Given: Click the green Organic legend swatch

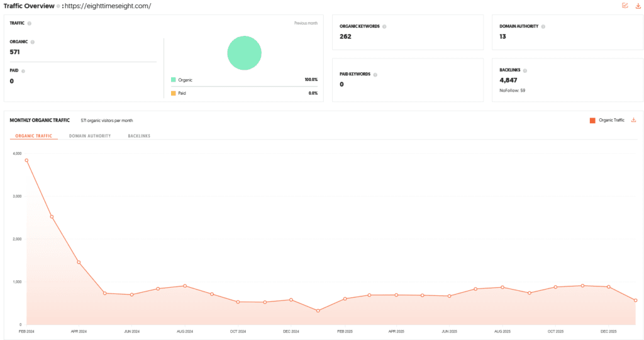Looking at the screenshot, I should 174,80.
